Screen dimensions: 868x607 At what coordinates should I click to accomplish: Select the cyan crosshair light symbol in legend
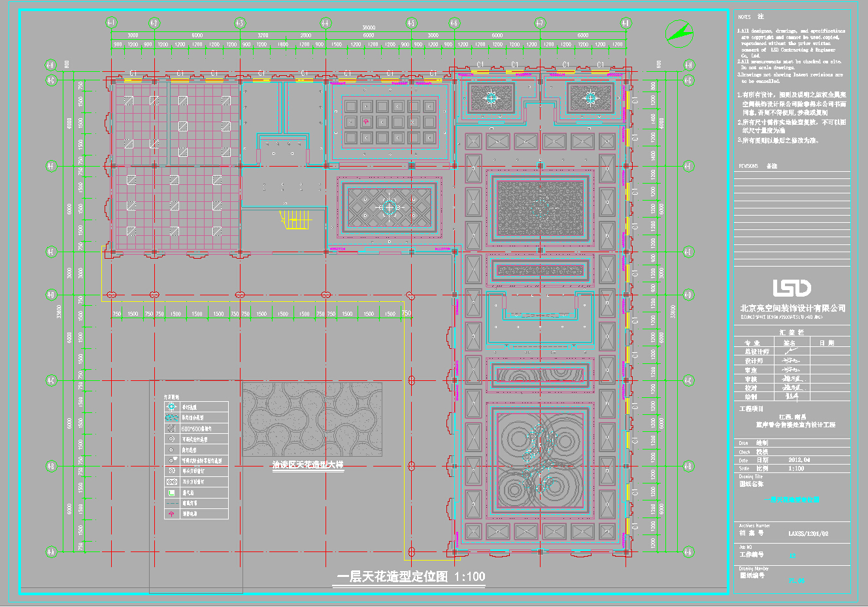171,406
